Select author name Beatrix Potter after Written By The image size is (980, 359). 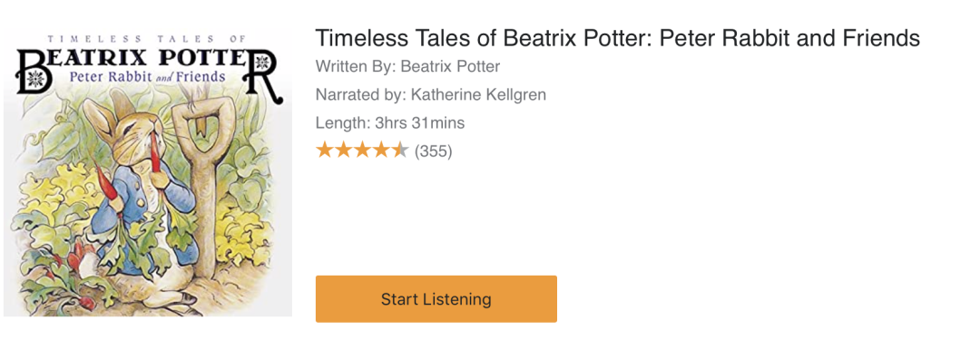pos(450,66)
